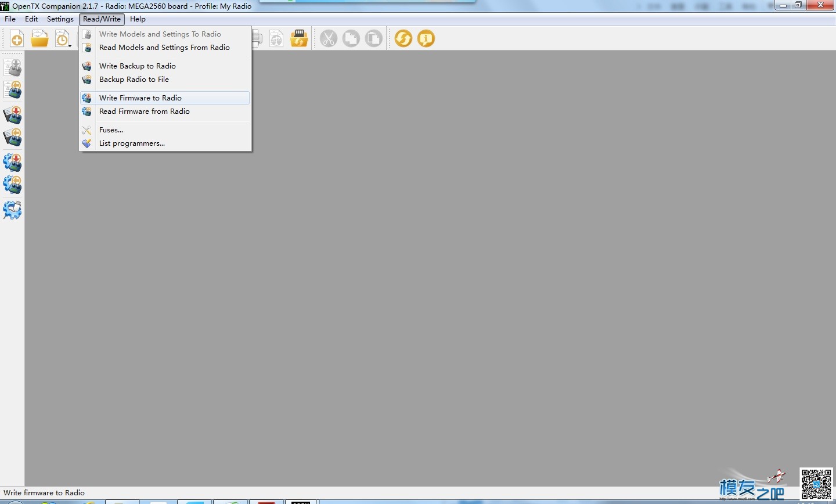836x504 pixels.
Task: Click the About info toolbar icon
Action: click(426, 39)
